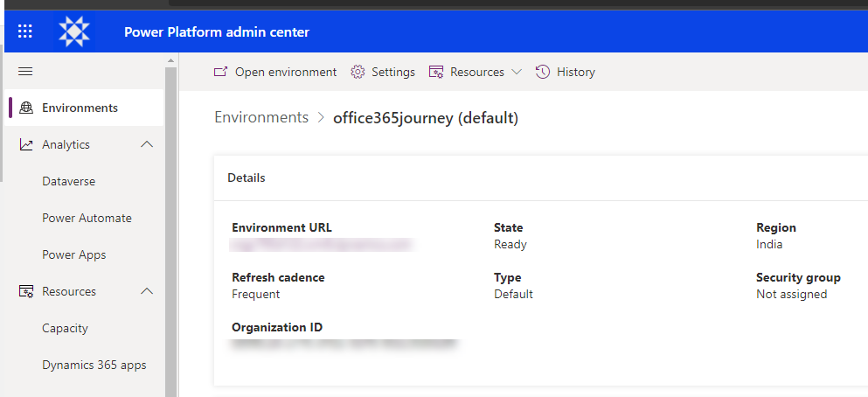Click the Environment URL field label

point(281,227)
